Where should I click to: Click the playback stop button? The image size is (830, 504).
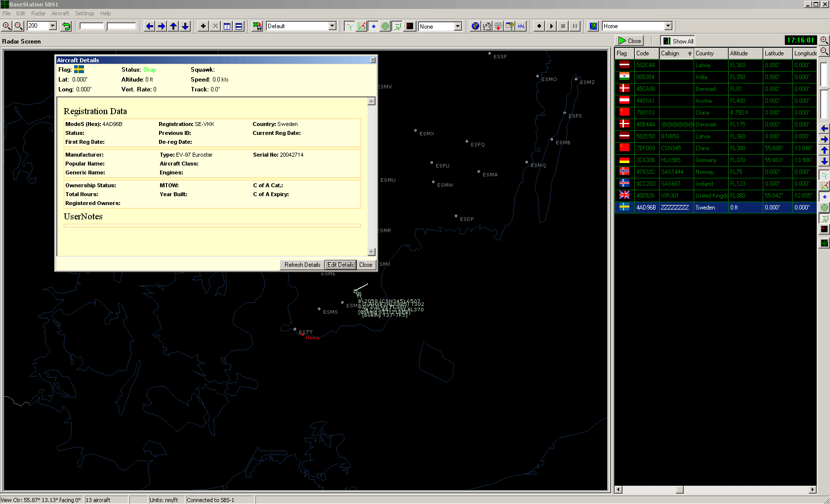(x=563, y=26)
